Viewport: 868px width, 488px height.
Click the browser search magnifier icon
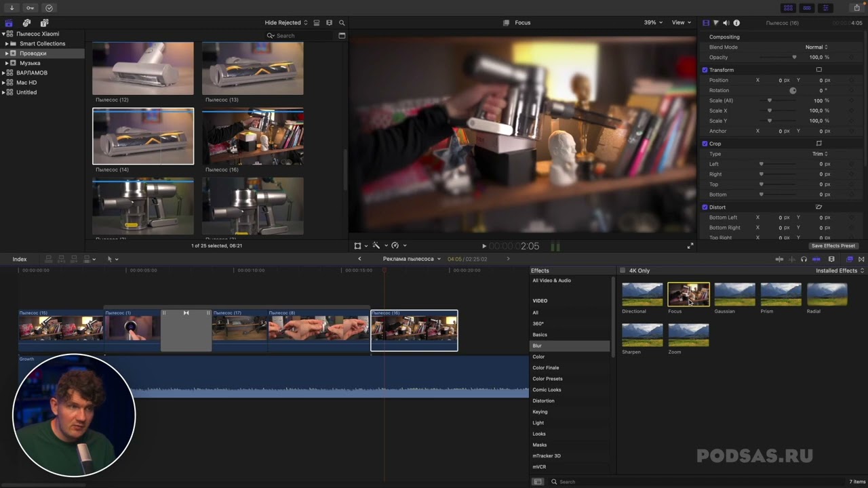[342, 23]
